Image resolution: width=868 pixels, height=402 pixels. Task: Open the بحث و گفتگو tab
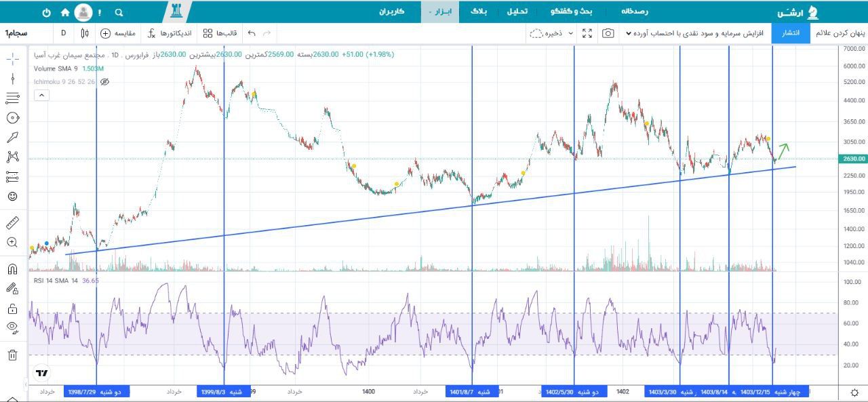(572, 12)
